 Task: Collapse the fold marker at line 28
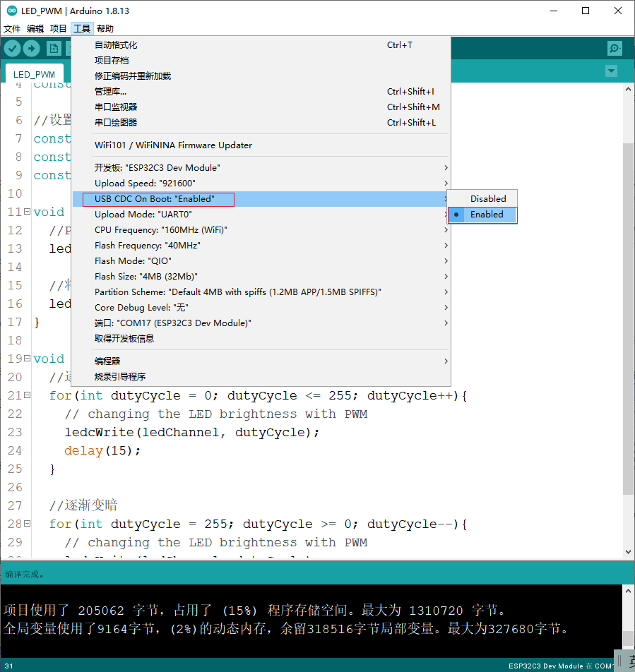point(27,523)
